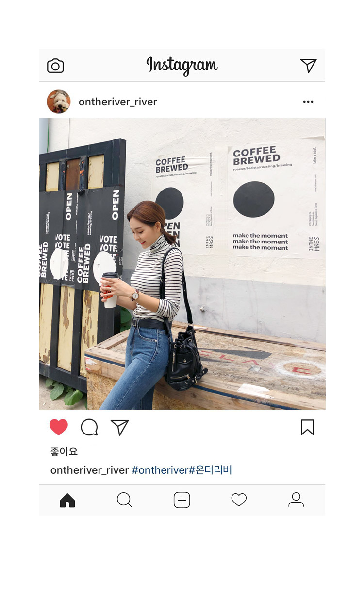View likes by tapping 좋아요
364x590 pixels.
click(x=64, y=451)
